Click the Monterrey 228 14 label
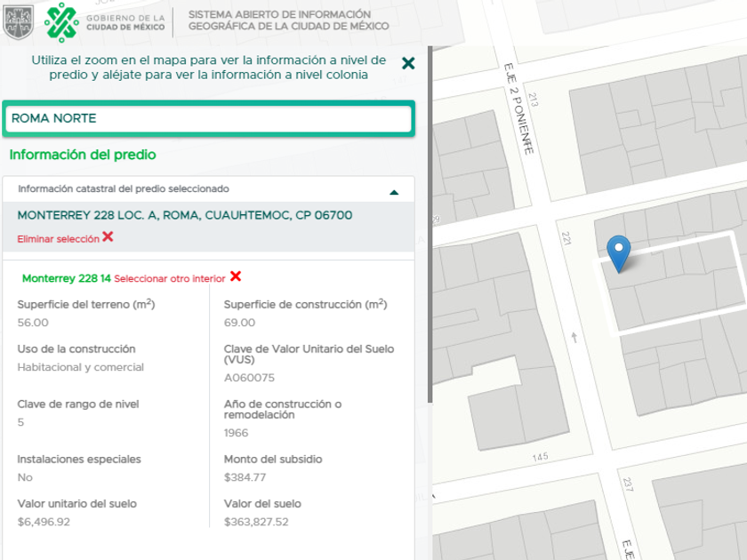 tap(66, 278)
